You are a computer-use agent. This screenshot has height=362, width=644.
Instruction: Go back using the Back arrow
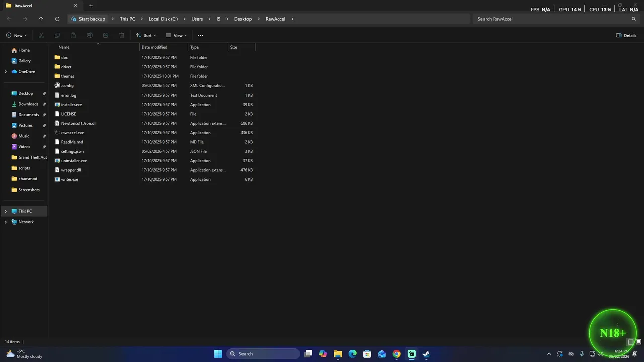click(x=9, y=19)
